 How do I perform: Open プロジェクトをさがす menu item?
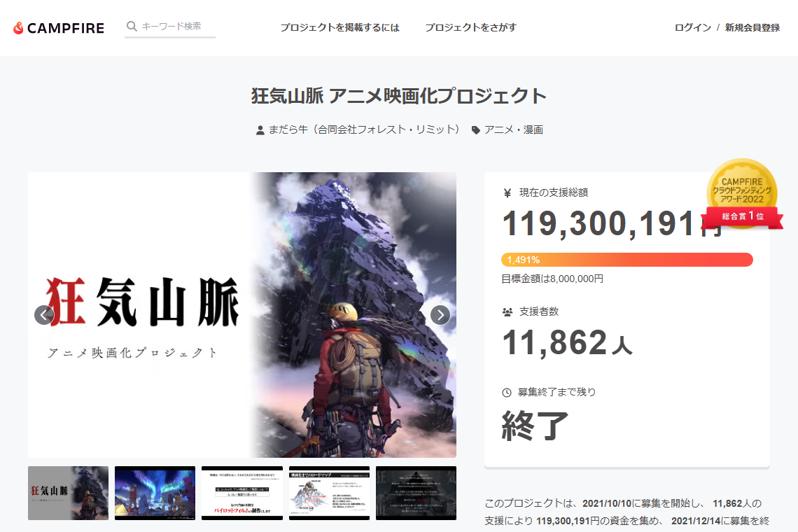coord(471,27)
